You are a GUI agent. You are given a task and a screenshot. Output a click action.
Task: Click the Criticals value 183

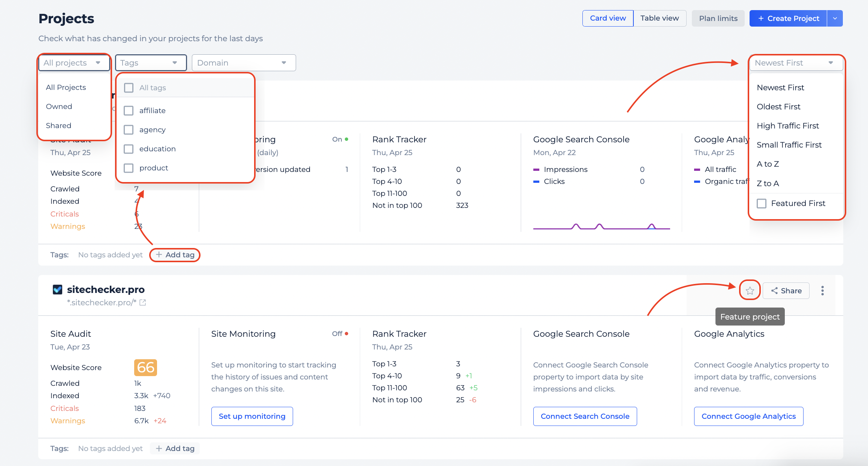[140, 408]
